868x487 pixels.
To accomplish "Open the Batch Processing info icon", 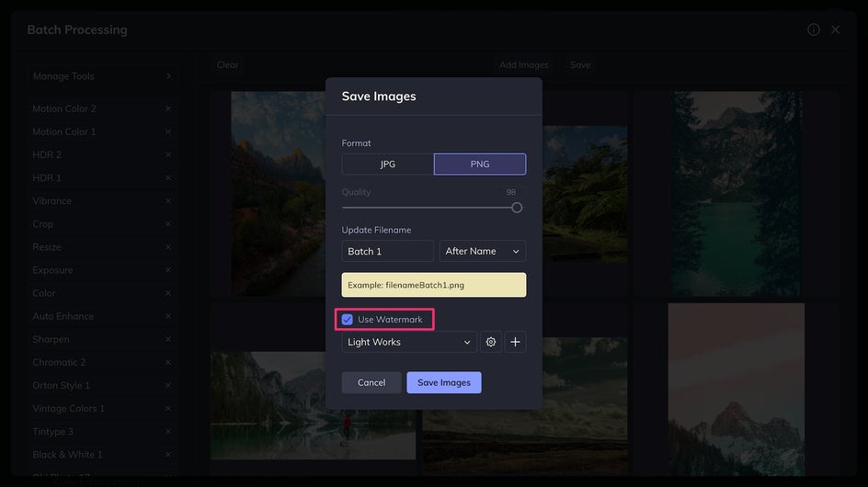I will [814, 29].
